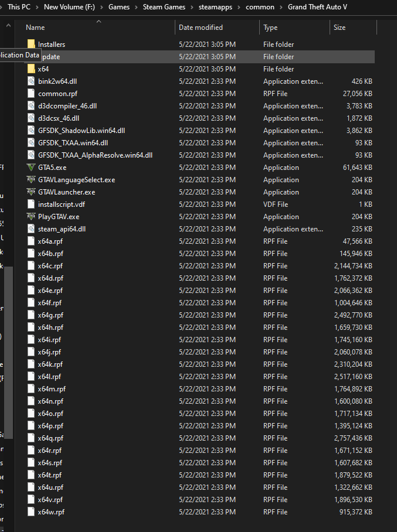Select the file named x64j.rpf
This screenshot has width=397, height=532.
49,352
